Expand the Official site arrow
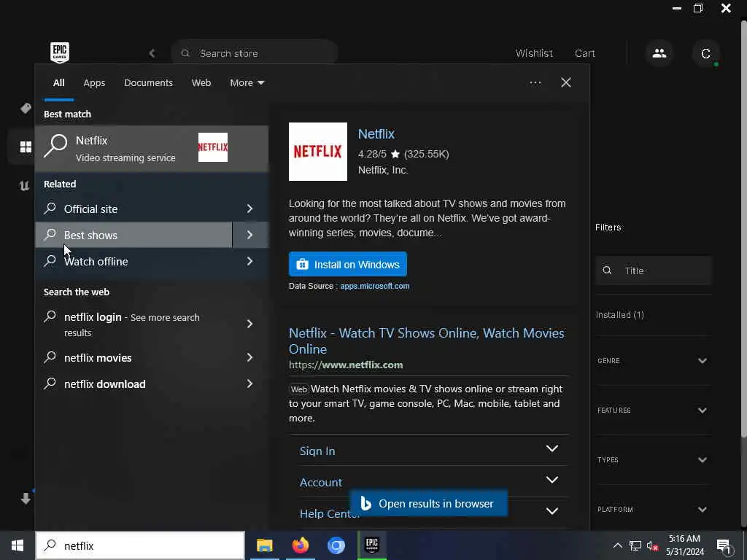747x560 pixels. 249,209
